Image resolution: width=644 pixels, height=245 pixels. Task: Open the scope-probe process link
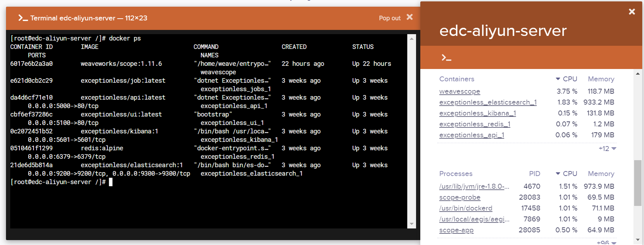460,197
